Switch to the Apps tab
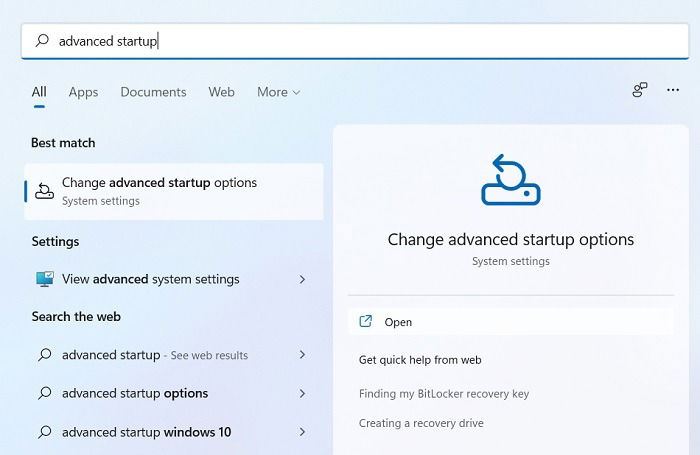Viewport: 700px width, 455px height. pyautogui.click(x=83, y=92)
